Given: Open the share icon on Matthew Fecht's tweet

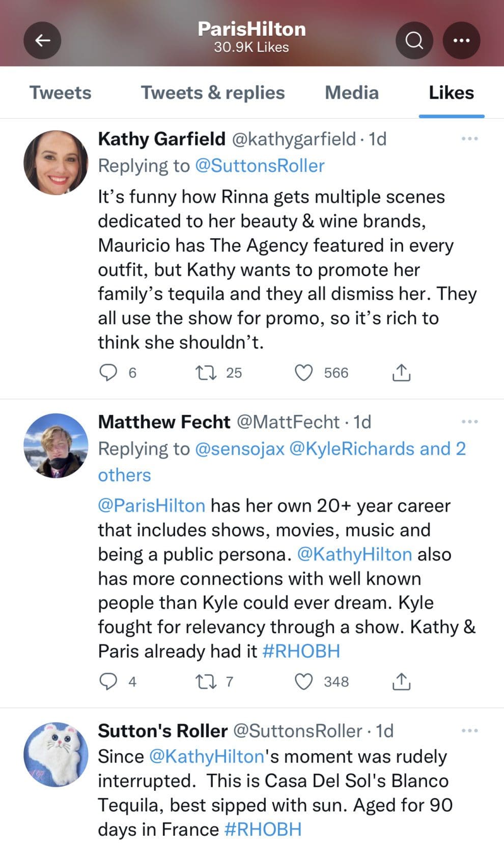Looking at the screenshot, I should pos(402,682).
